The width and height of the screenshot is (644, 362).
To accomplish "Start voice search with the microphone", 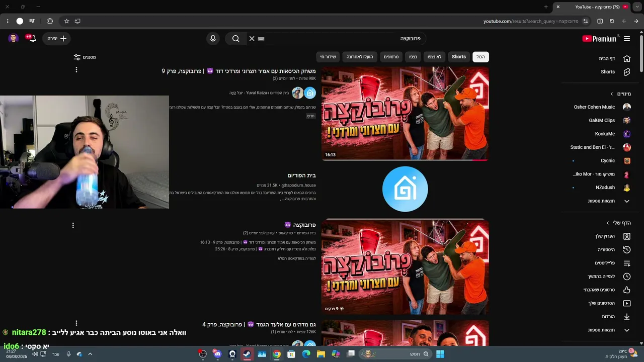I will 213,39.
